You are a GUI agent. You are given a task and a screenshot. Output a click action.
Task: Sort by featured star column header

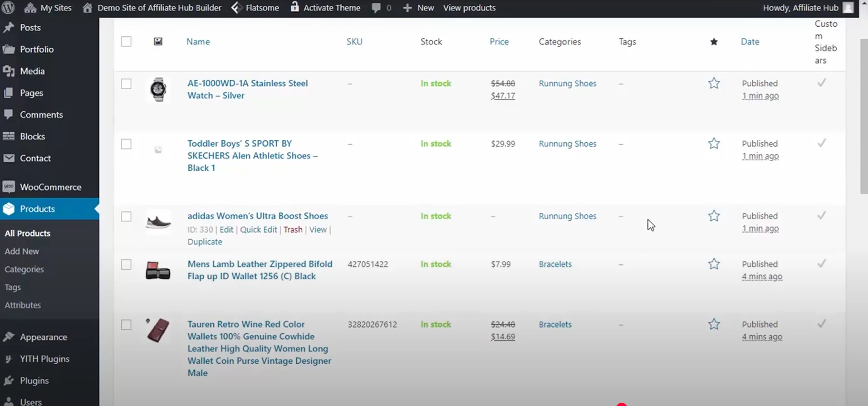point(714,42)
